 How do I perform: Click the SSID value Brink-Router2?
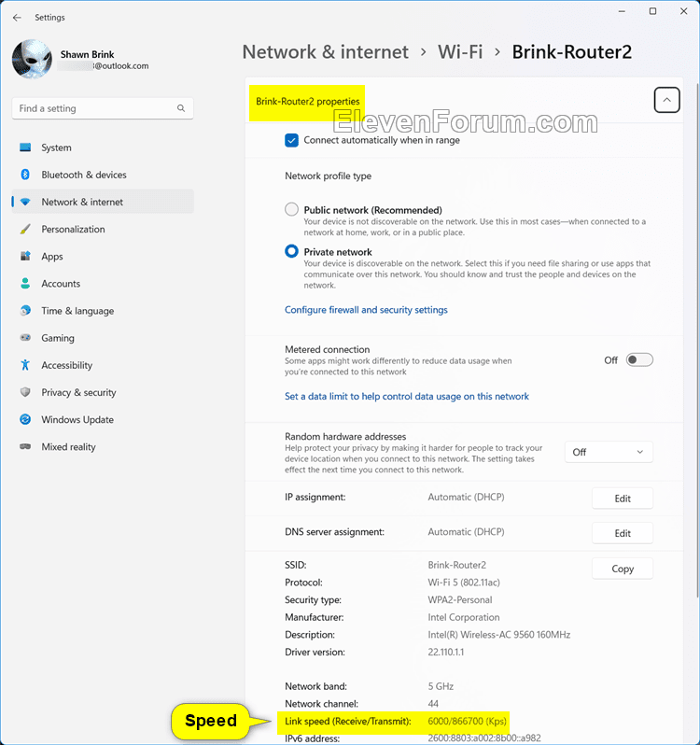point(456,565)
